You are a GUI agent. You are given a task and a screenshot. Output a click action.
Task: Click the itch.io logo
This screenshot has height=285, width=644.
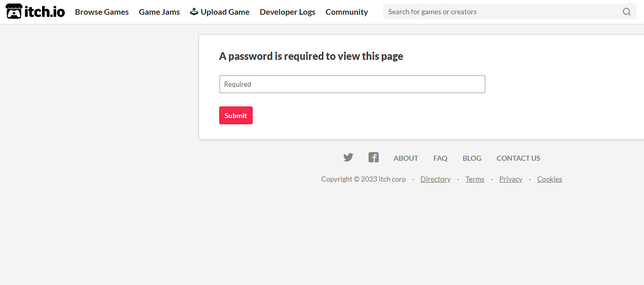[35, 12]
